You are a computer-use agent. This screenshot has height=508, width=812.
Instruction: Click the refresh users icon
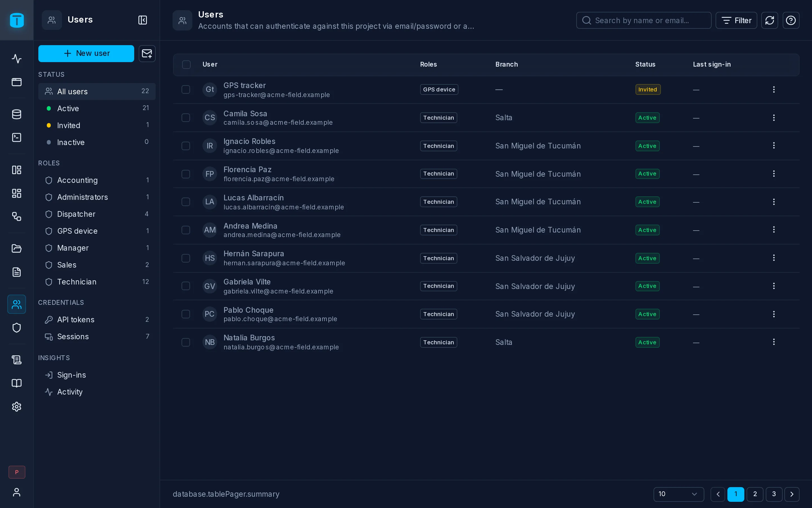769,21
